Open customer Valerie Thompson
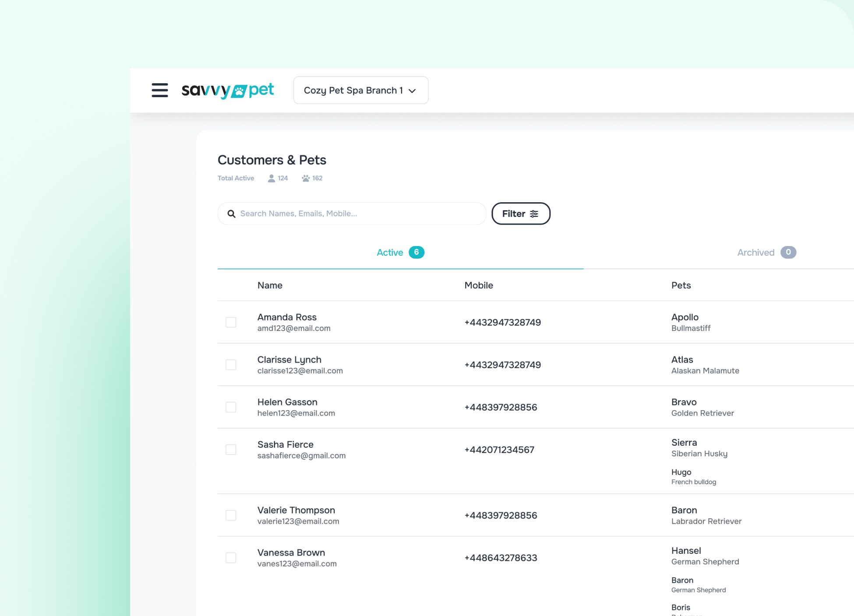Viewport: 854px width, 616px height. point(296,510)
